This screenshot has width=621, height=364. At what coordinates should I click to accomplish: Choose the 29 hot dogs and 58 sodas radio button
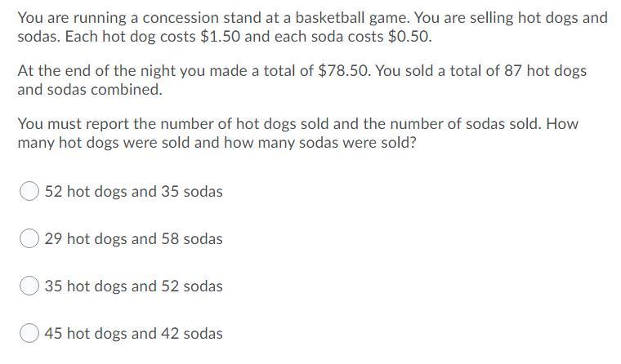(x=29, y=238)
